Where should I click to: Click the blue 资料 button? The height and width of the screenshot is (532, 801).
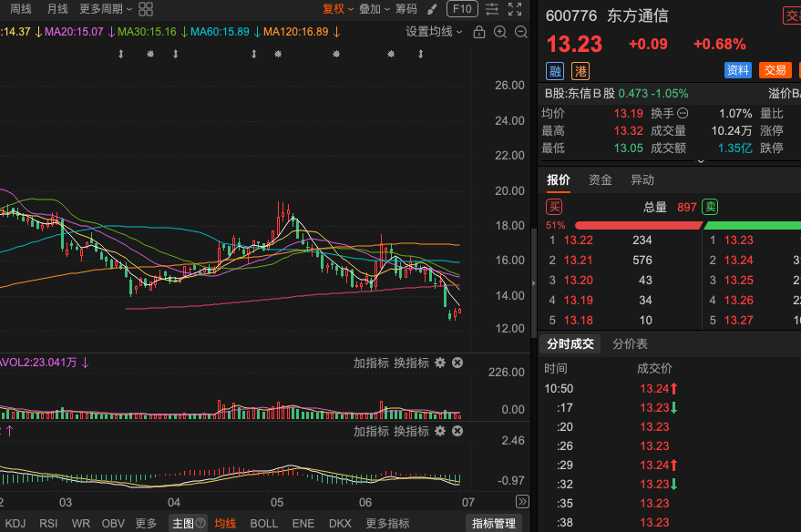(737, 70)
